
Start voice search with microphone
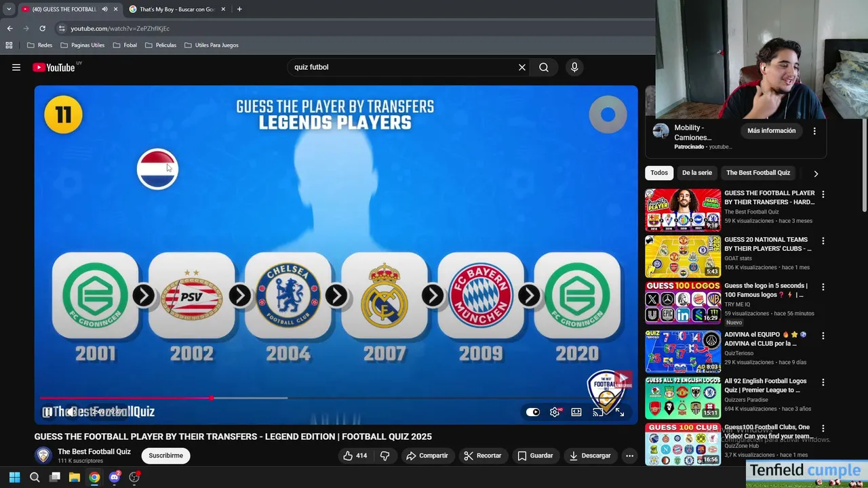click(574, 67)
